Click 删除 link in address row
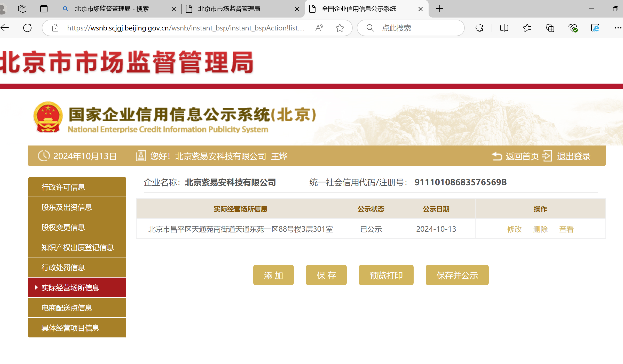623x364 pixels. pos(540,229)
